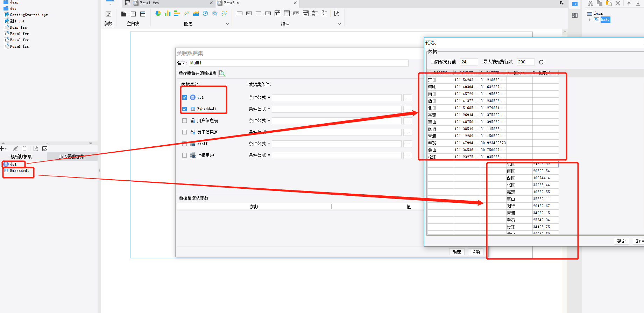This screenshot has width=644, height=313.
Task: Click the 最大的预览行数 field with 200
Action: coord(526,62)
